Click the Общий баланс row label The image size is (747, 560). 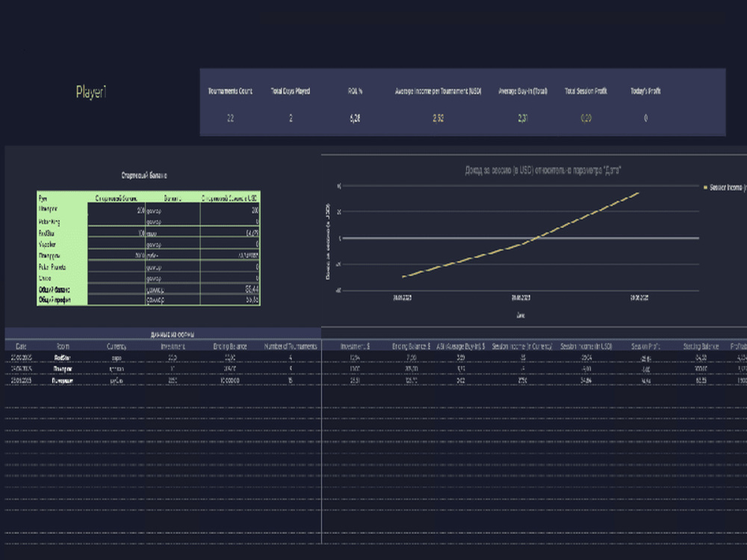click(55, 290)
